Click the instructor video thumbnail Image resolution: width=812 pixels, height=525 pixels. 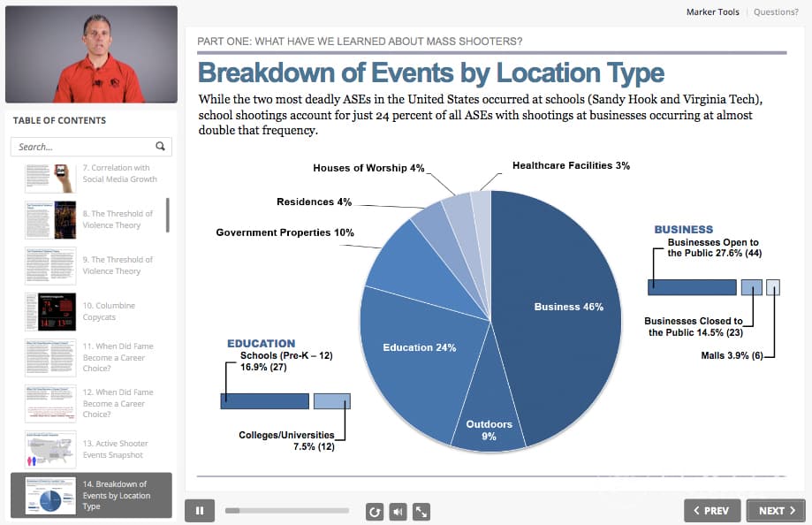(x=91, y=55)
